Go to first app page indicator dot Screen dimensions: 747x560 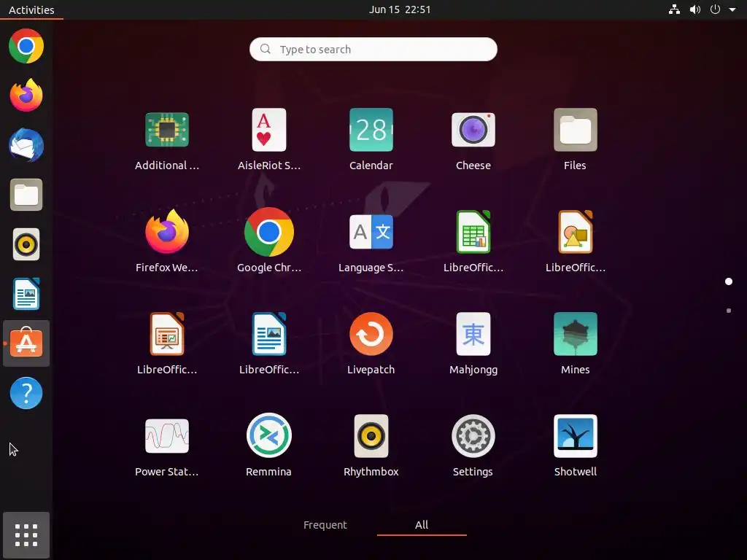(729, 281)
